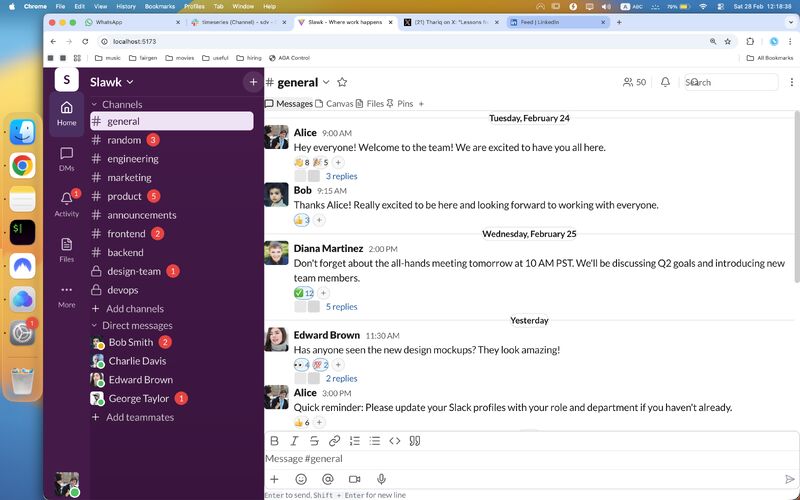Open the emoji picker in composer
The width and height of the screenshot is (800, 500).
point(301,479)
